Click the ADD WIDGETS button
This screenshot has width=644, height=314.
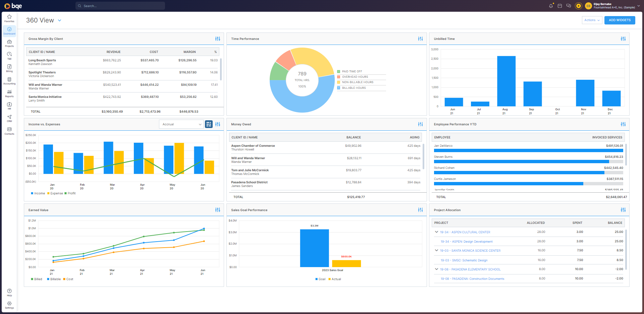click(620, 20)
